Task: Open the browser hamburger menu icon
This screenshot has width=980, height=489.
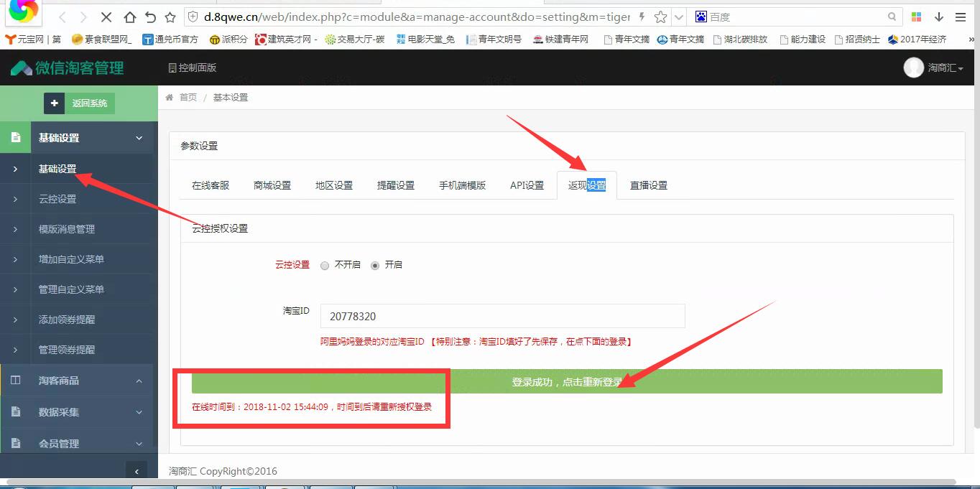Action: pos(961,17)
